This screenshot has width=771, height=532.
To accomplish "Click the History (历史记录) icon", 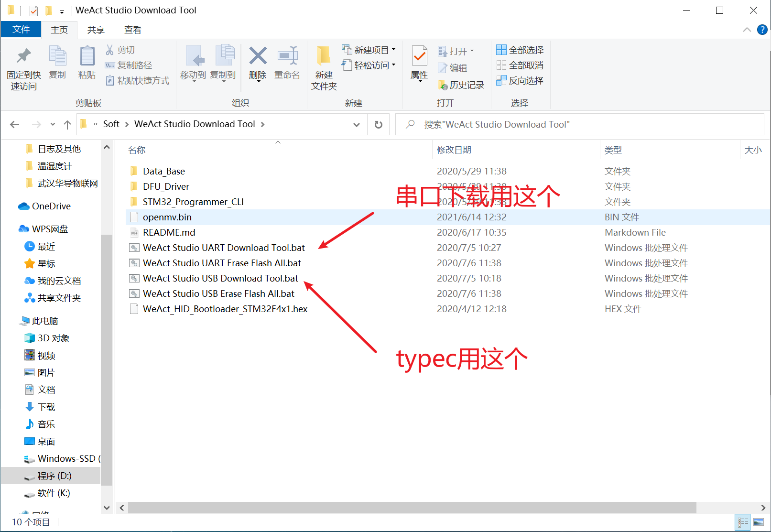I will coord(443,85).
